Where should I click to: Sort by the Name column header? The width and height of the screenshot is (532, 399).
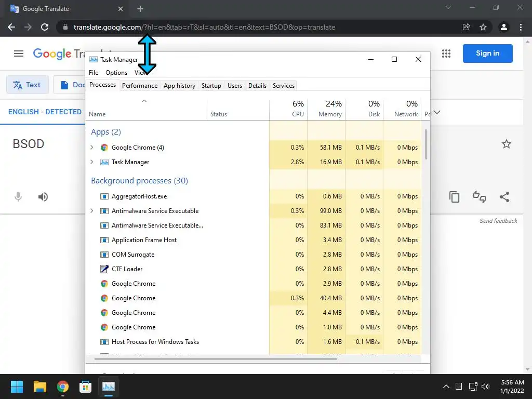[146, 109]
